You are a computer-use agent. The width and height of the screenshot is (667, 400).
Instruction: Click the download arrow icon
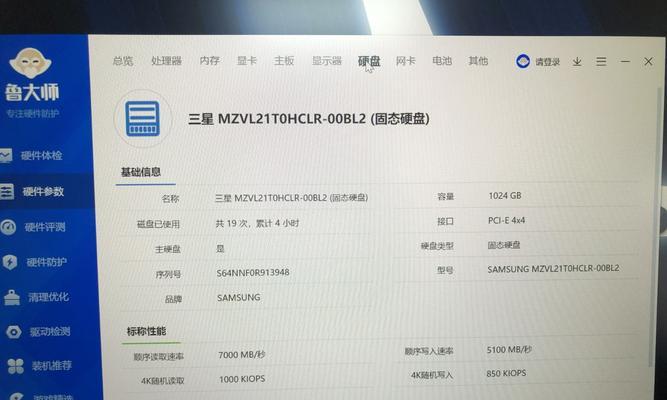click(577, 62)
